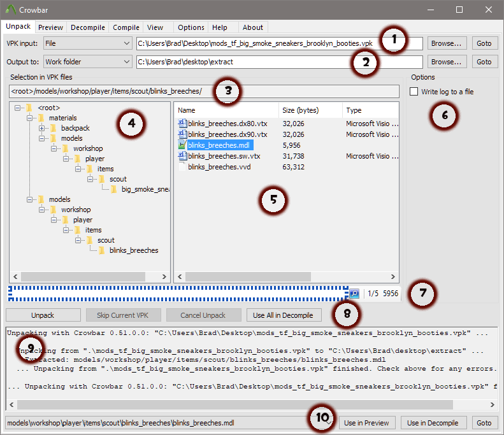Sort by the Name column header
The height and width of the screenshot is (435, 504).
tap(227, 110)
